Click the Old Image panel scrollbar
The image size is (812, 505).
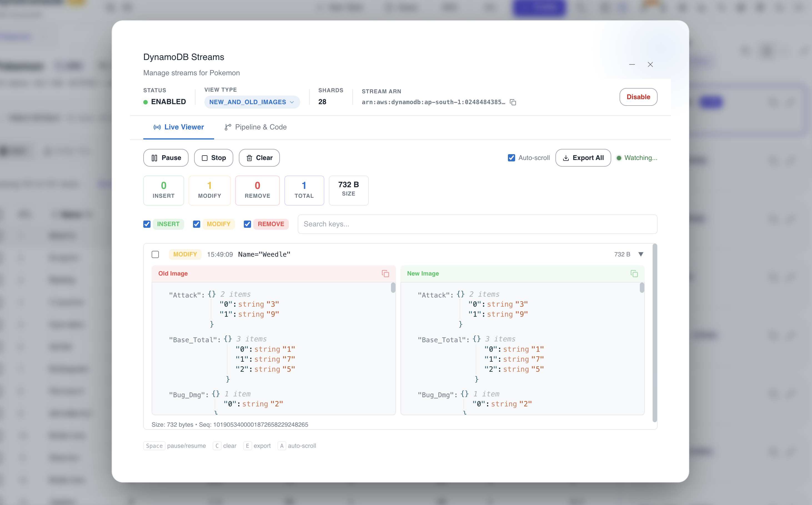[x=393, y=288]
